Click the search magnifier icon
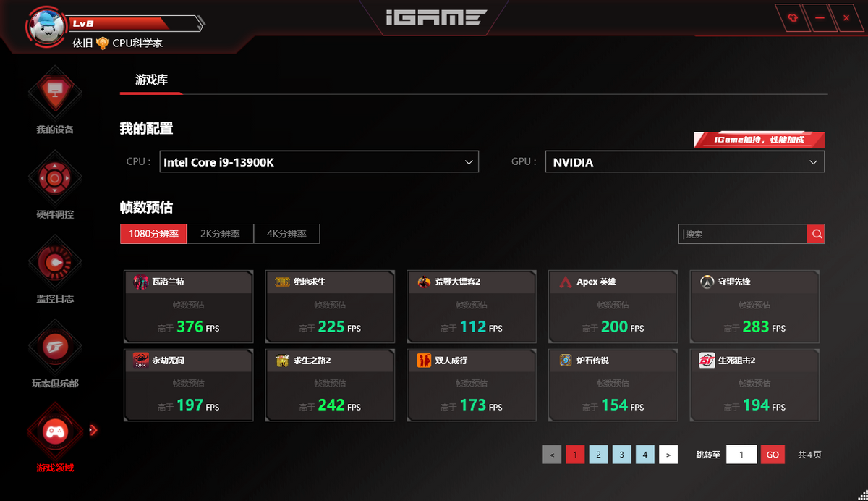Viewport: 868px width, 501px height. pyautogui.click(x=817, y=234)
